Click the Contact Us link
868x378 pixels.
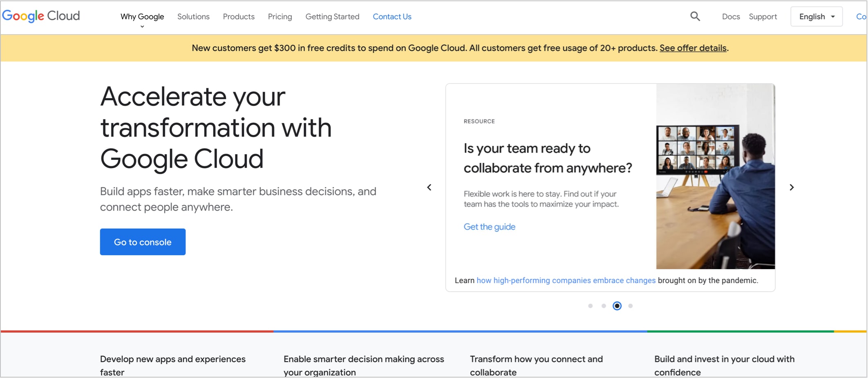[392, 17]
